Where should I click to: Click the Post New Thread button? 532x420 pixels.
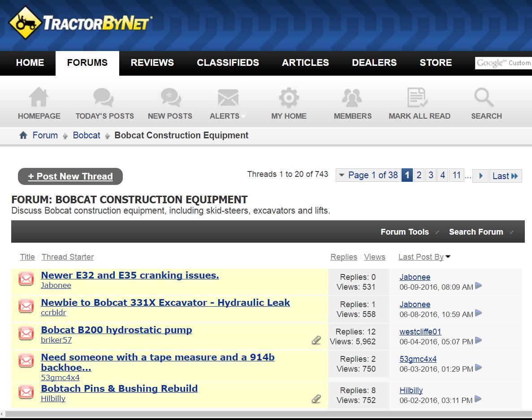[x=70, y=176]
